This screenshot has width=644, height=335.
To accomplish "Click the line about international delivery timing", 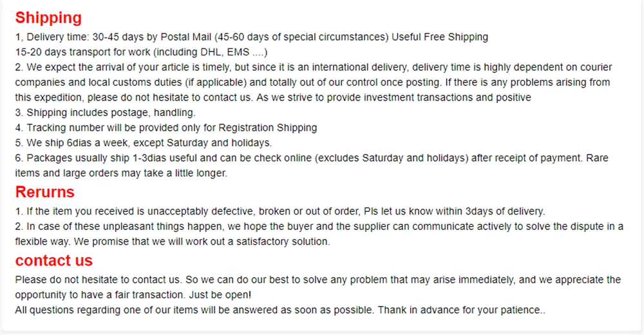I will (314, 68).
